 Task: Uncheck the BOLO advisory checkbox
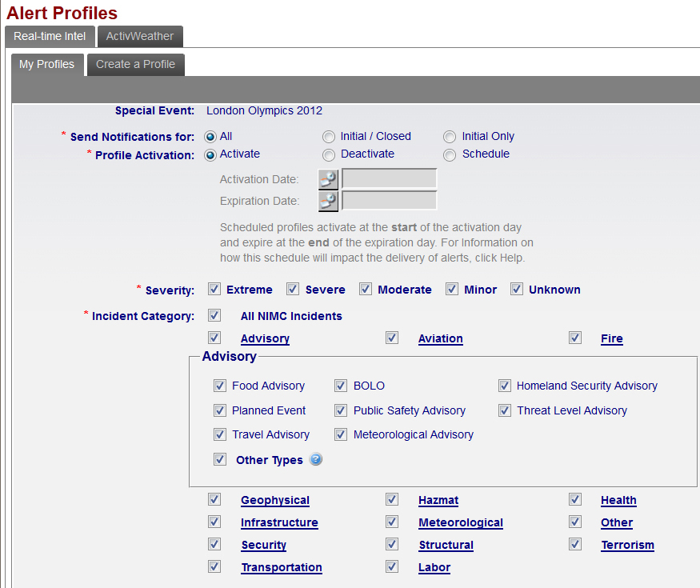click(341, 386)
